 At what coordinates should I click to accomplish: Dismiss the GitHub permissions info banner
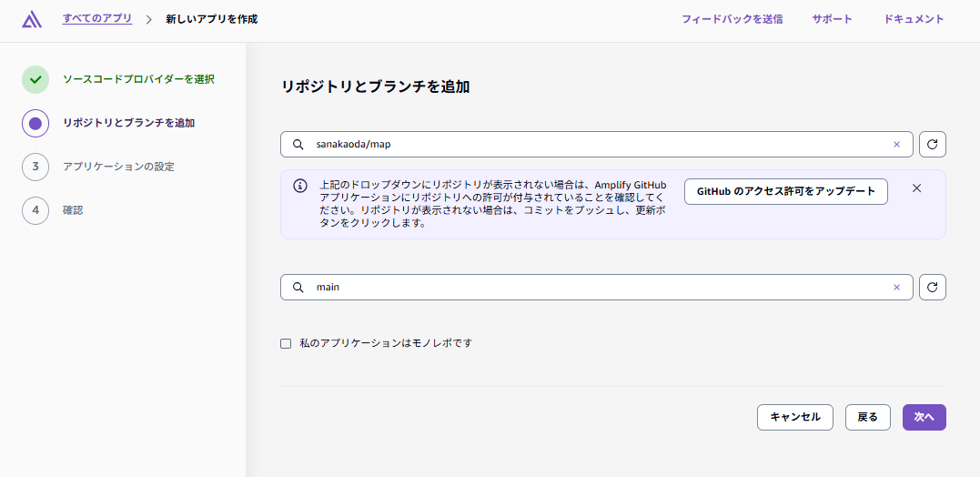(917, 188)
